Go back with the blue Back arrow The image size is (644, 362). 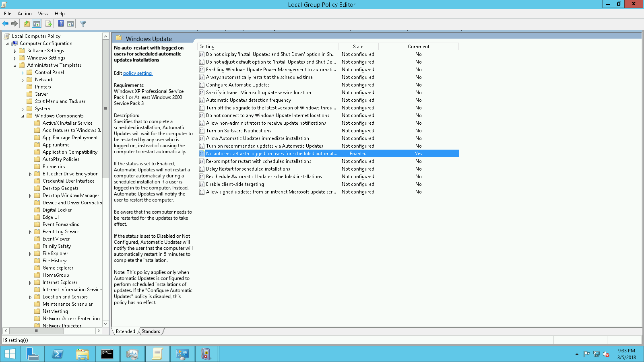[5, 24]
